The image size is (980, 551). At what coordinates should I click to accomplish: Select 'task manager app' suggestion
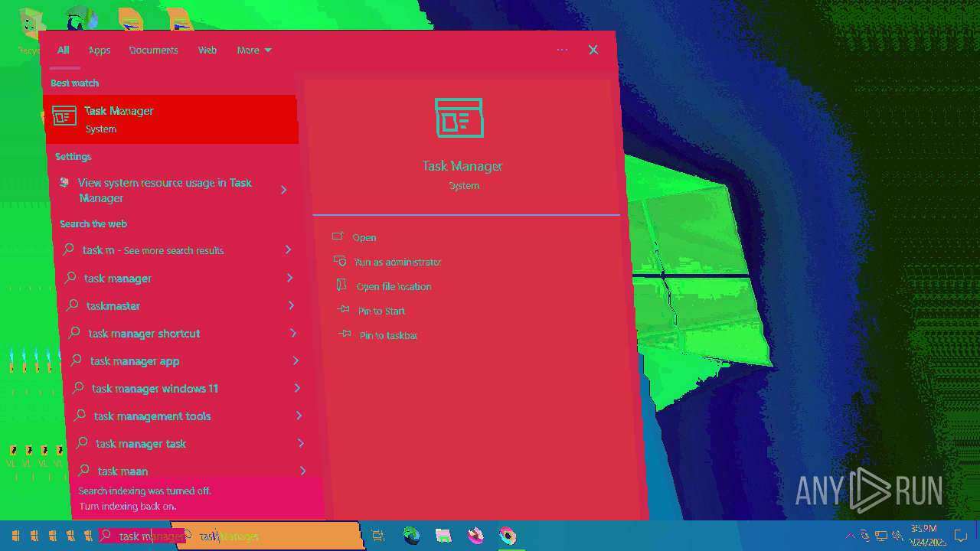[x=135, y=361]
